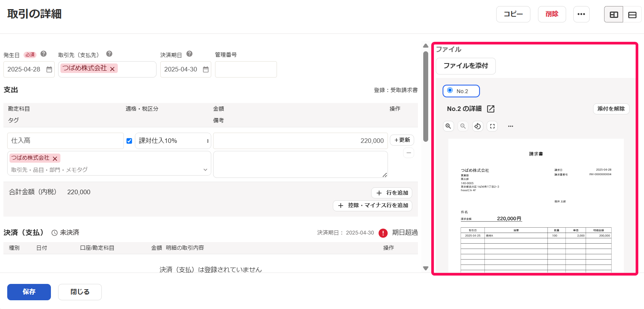Click the invoice 請求書 preview image

point(536,205)
